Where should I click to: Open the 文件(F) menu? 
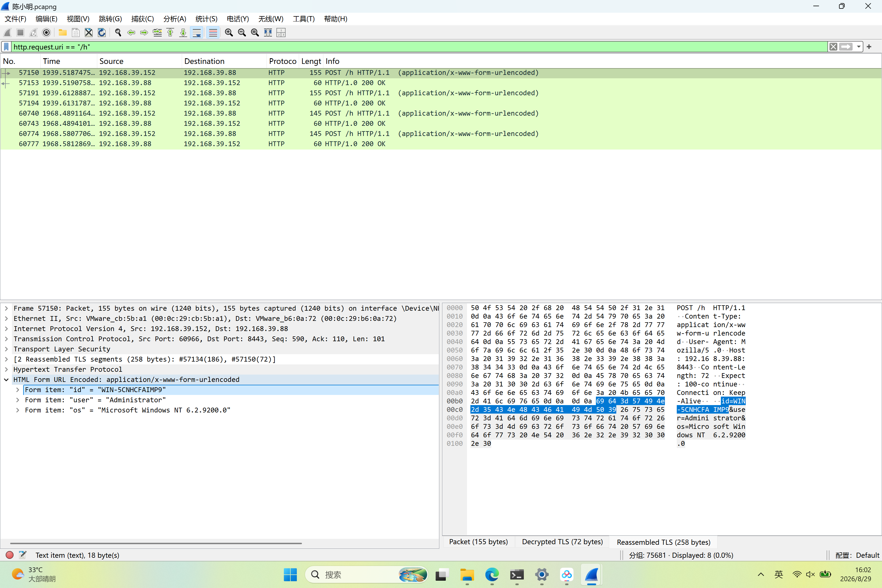coord(15,19)
